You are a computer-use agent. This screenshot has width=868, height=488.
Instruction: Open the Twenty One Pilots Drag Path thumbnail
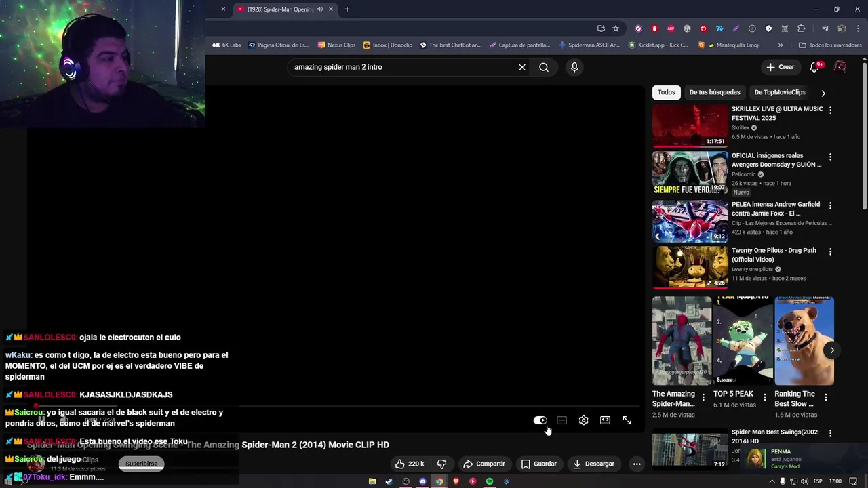pos(690,267)
